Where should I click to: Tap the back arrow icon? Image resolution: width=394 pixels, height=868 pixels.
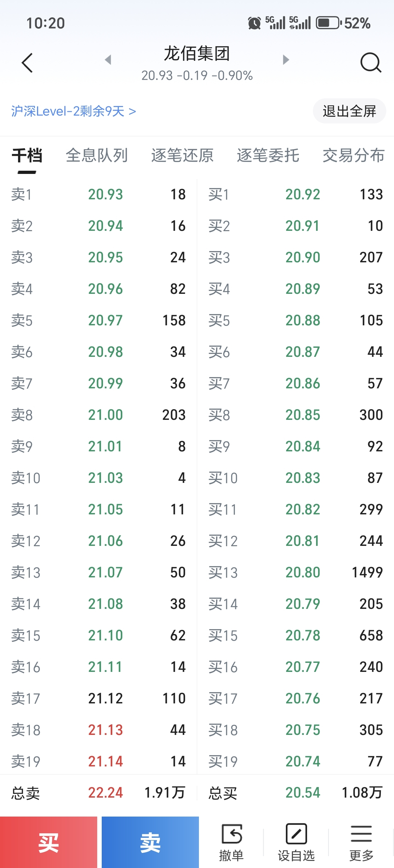tap(27, 63)
